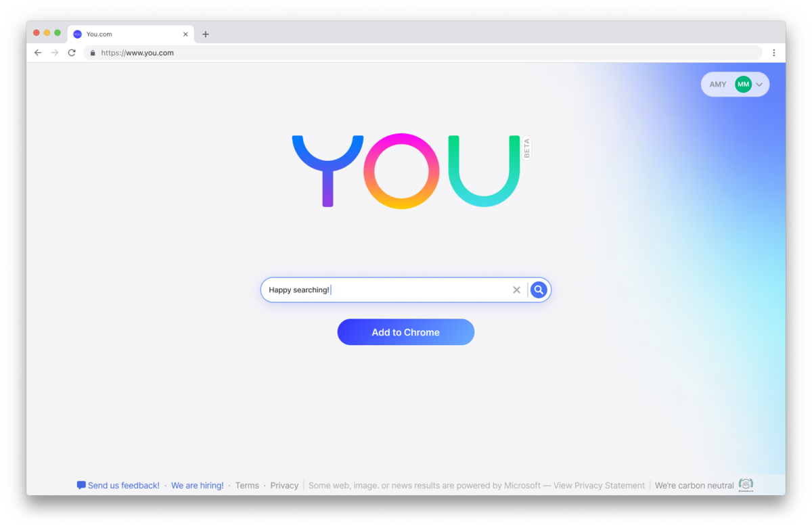Clear the search box with the X icon
812x527 pixels.
516,290
